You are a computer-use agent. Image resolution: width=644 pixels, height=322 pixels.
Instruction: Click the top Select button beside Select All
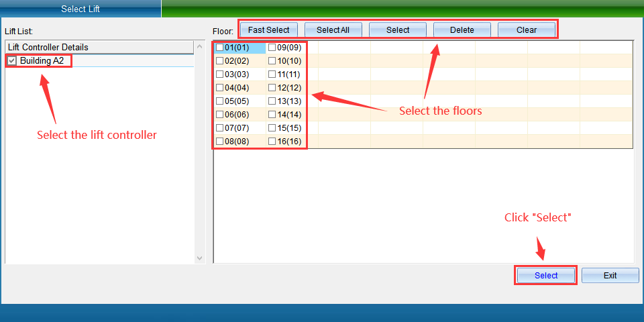click(x=398, y=30)
